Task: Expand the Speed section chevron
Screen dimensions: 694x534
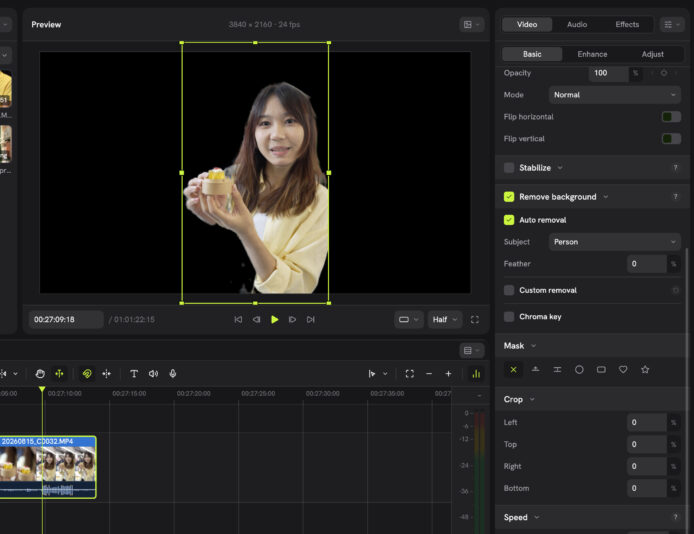Action: [x=537, y=517]
